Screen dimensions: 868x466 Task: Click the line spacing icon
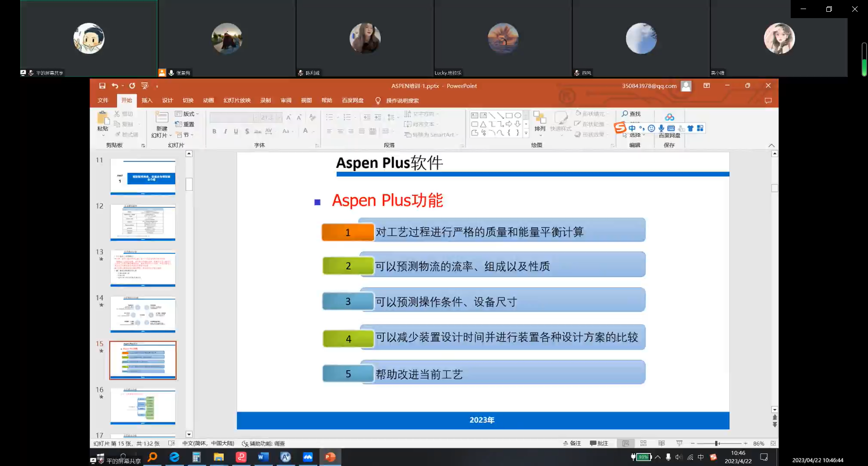point(391,118)
